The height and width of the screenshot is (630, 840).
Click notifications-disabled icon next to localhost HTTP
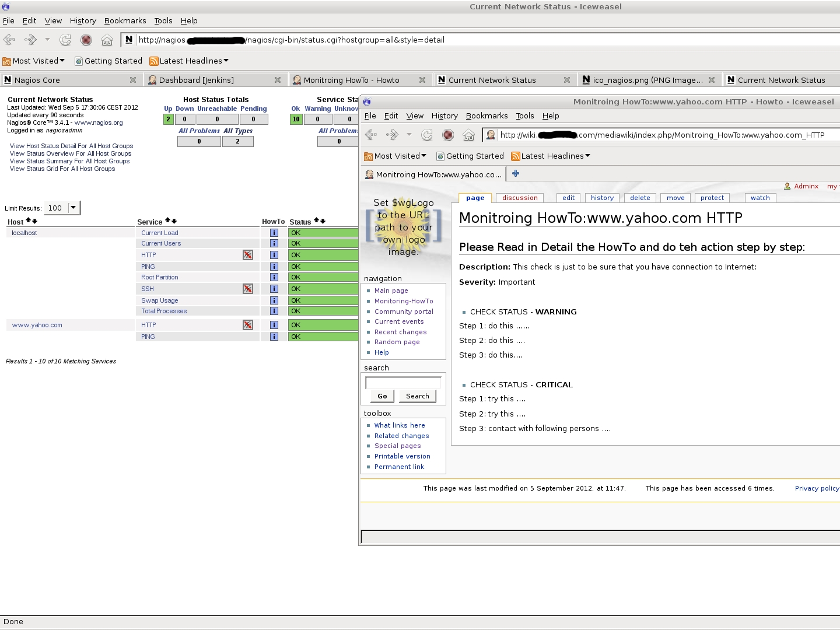click(x=248, y=255)
